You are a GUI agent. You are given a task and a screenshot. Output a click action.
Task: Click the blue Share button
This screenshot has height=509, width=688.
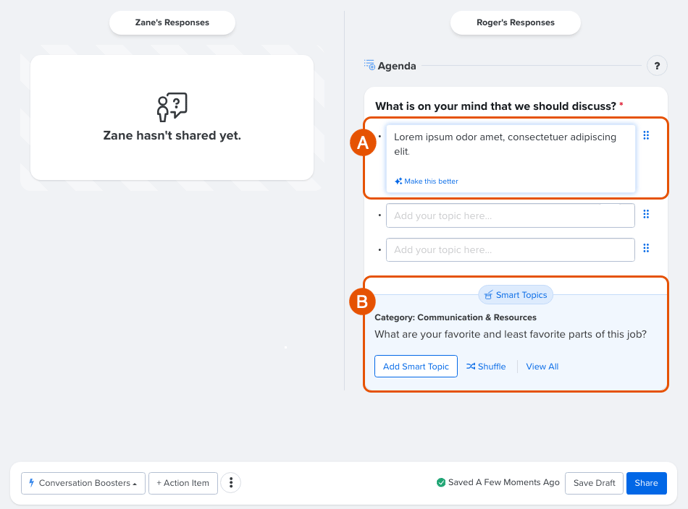click(646, 483)
